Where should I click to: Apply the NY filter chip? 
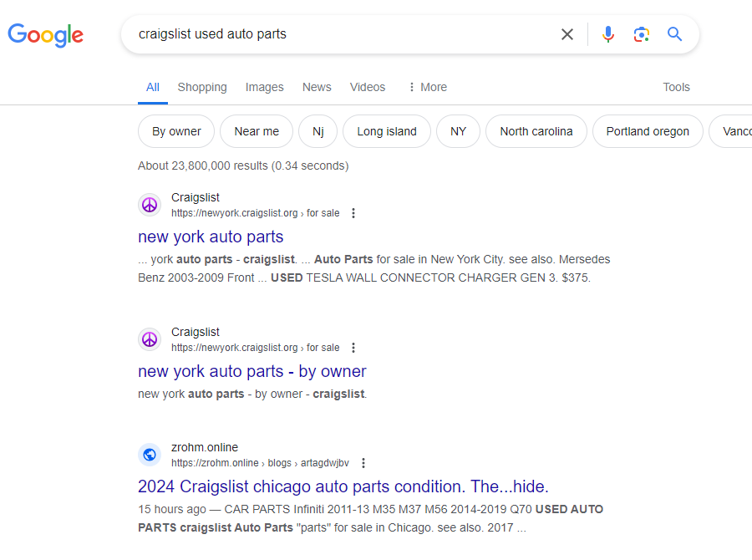coord(458,131)
